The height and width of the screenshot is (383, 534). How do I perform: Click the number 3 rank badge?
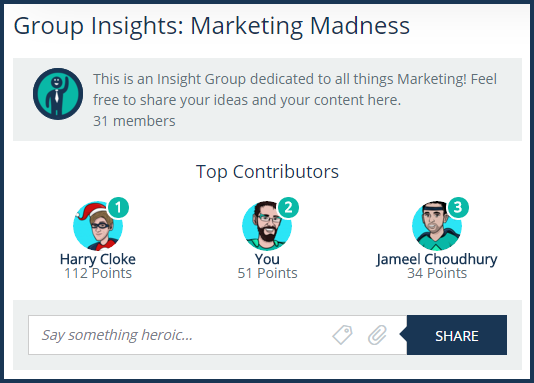458,207
